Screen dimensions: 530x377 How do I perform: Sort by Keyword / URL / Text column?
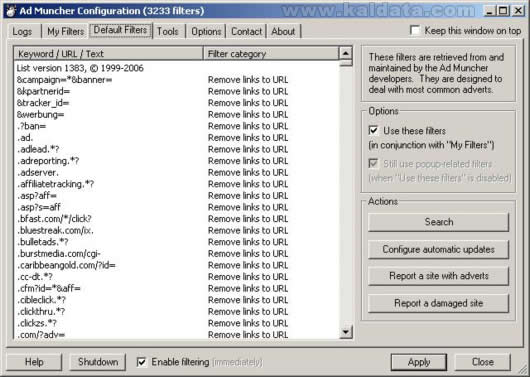tap(109, 54)
